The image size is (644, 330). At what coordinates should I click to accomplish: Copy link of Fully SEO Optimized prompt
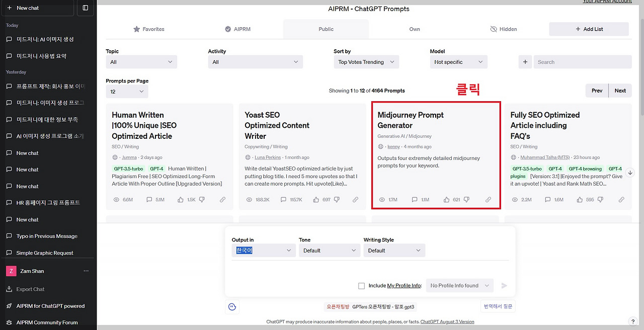tap(621, 200)
